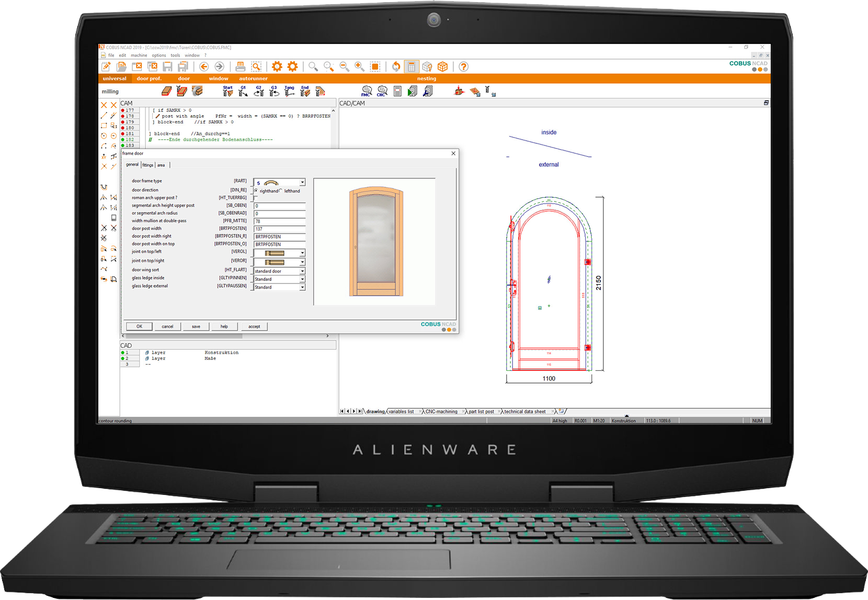This screenshot has height=600, width=868.
Task: Click the printer icon
Action: pyautogui.click(x=240, y=66)
